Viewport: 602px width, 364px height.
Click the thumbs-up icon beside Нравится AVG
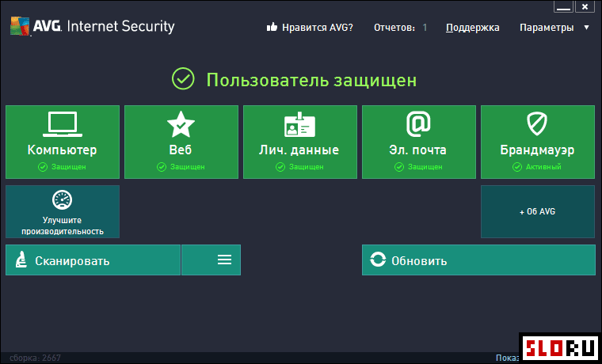coord(272,27)
